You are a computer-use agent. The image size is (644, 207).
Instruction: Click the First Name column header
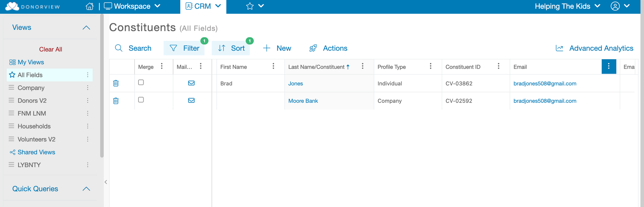tap(233, 67)
